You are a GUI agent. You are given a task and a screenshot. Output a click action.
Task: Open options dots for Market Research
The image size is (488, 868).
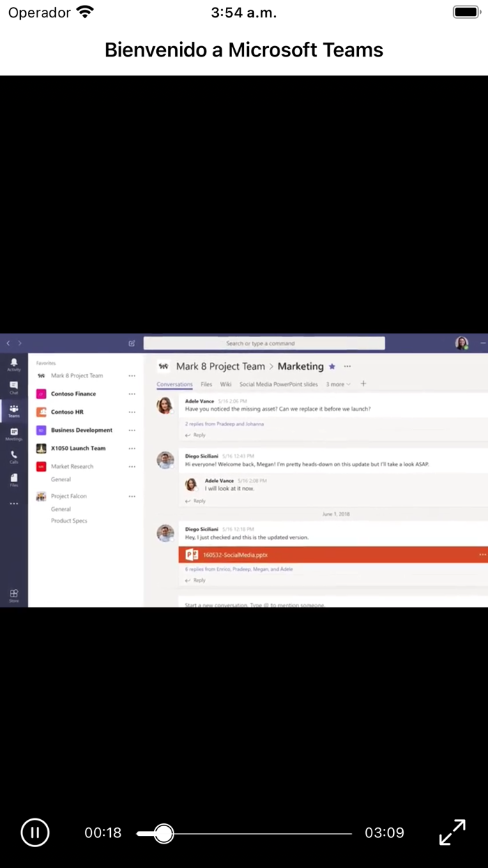[132, 466]
